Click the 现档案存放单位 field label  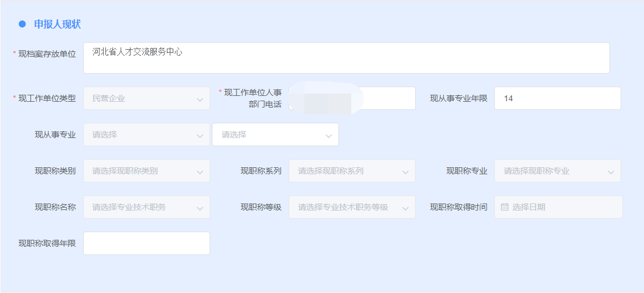pos(47,54)
